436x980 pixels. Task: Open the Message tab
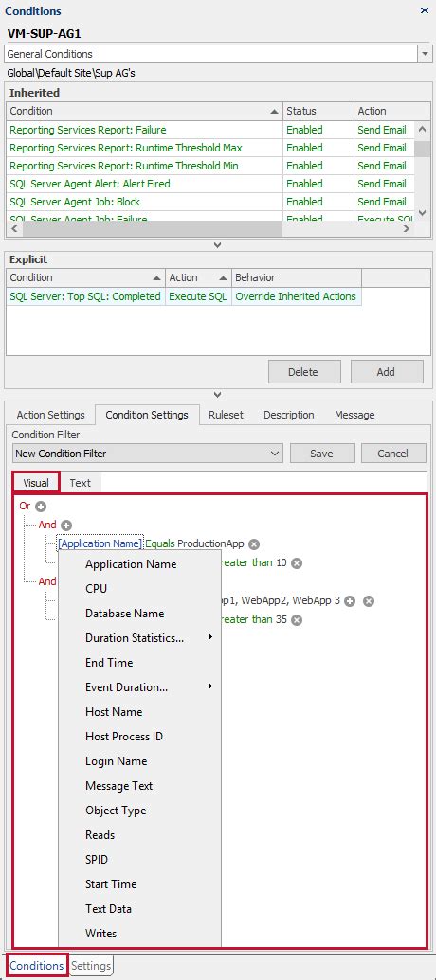tap(354, 415)
